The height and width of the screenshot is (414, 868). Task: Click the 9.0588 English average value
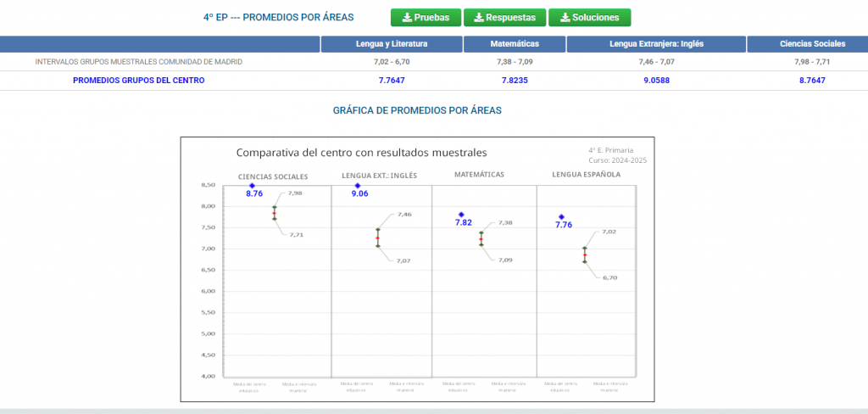point(657,81)
